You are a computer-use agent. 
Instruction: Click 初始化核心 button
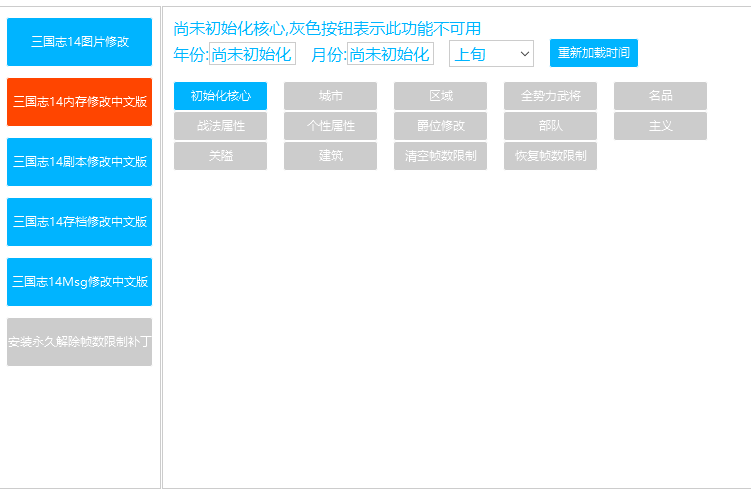(220, 96)
